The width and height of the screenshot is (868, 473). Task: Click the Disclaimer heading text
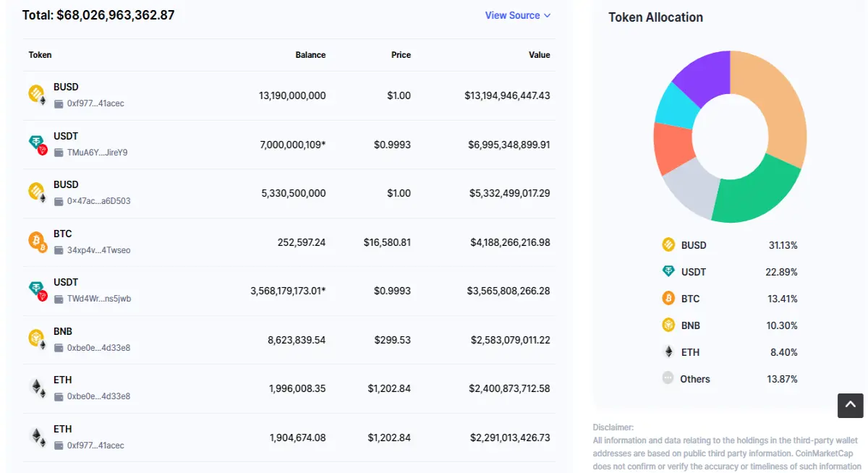point(613,427)
